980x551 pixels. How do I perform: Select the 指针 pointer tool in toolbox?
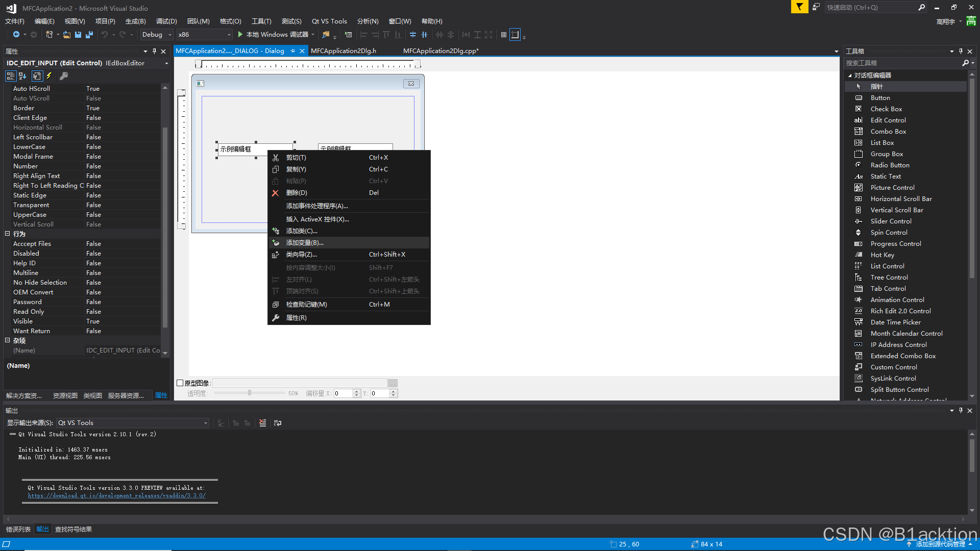point(876,86)
